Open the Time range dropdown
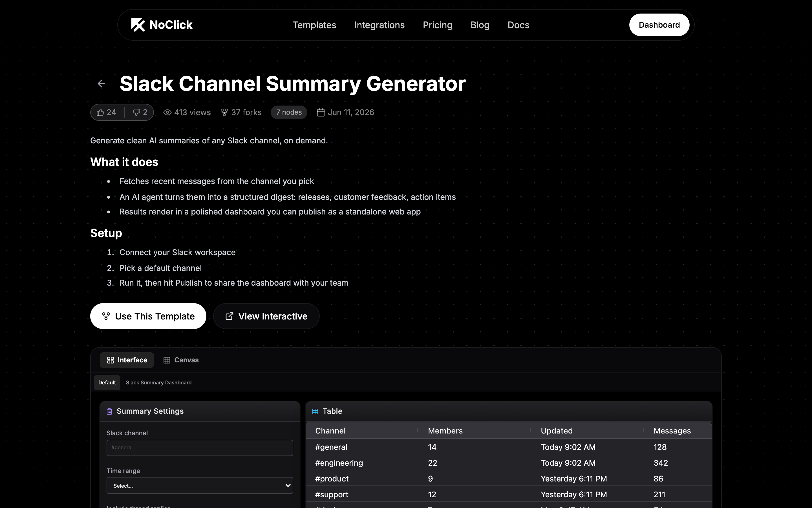Screen dimensions: 812x508 coord(200,485)
